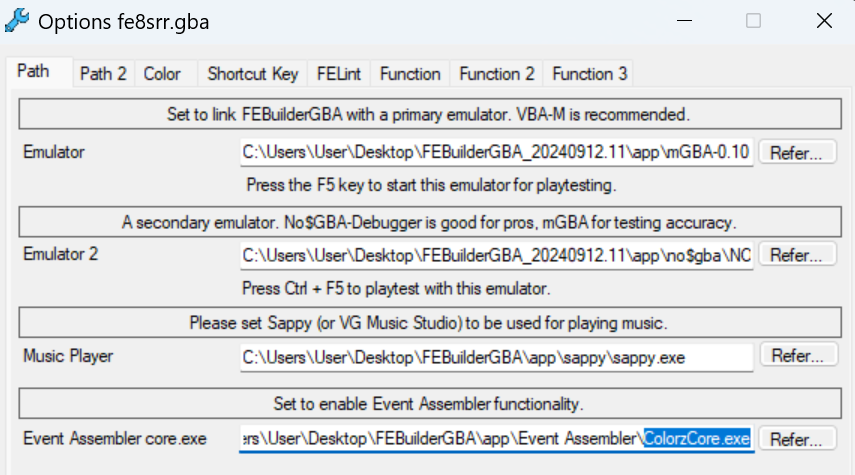Click Refer... beside Music Player

797,356
